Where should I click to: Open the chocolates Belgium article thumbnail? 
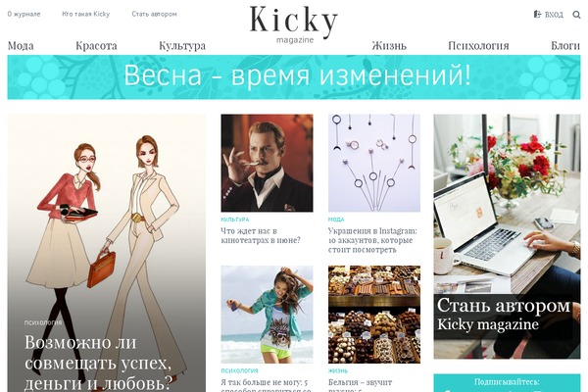[374, 315]
